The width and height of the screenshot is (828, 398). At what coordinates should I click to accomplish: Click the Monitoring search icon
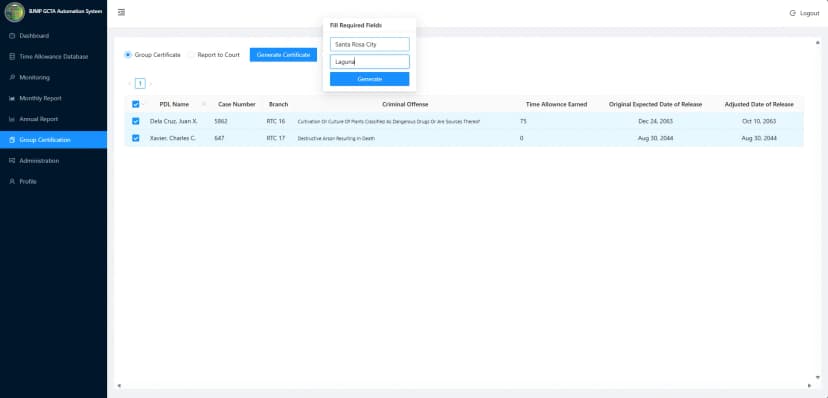coord(12,78)
